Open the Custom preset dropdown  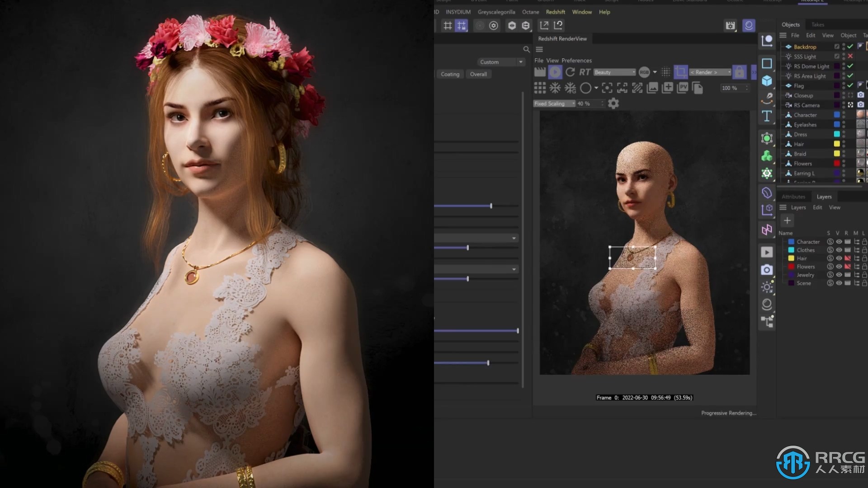501,62
